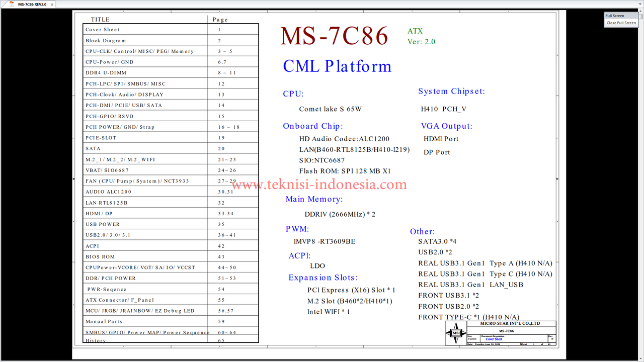Click the Page column header
This screenshot has width=644, height=362.
pyautogui.click(x=220, y=20)
